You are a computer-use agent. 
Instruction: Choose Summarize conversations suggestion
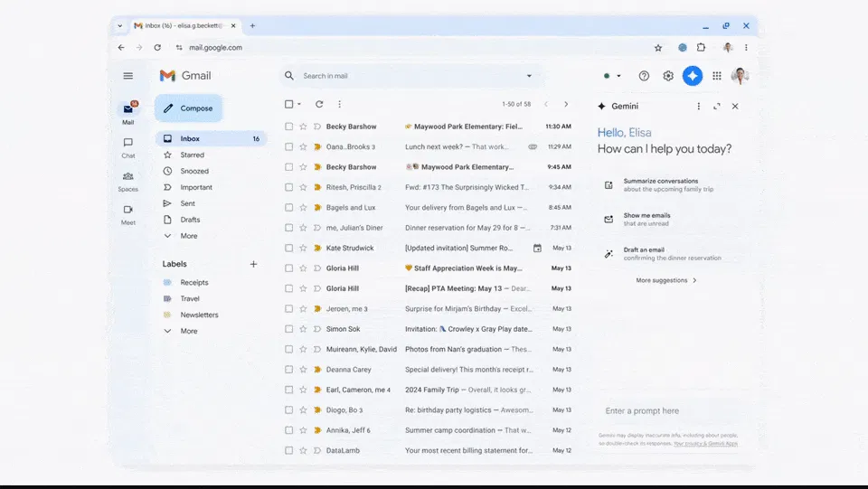(x=669, y=184)
